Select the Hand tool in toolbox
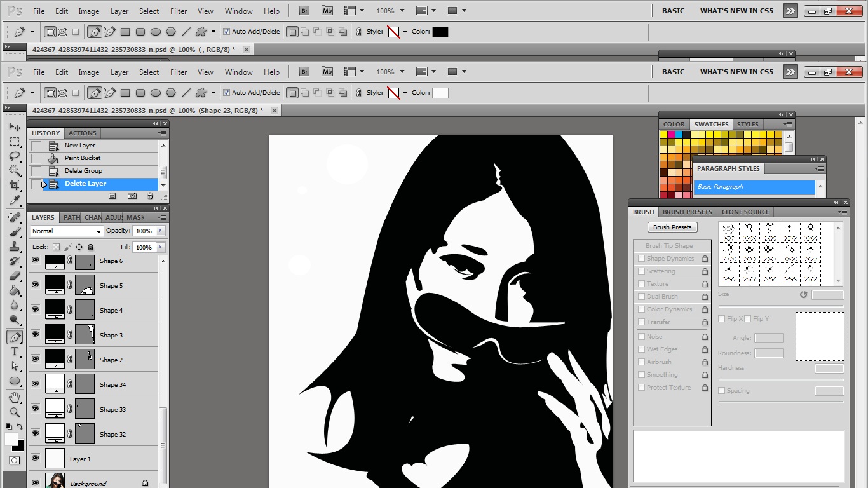Image resolution: width=868 pixels, height=488 pixels. (x=15, y=397)
